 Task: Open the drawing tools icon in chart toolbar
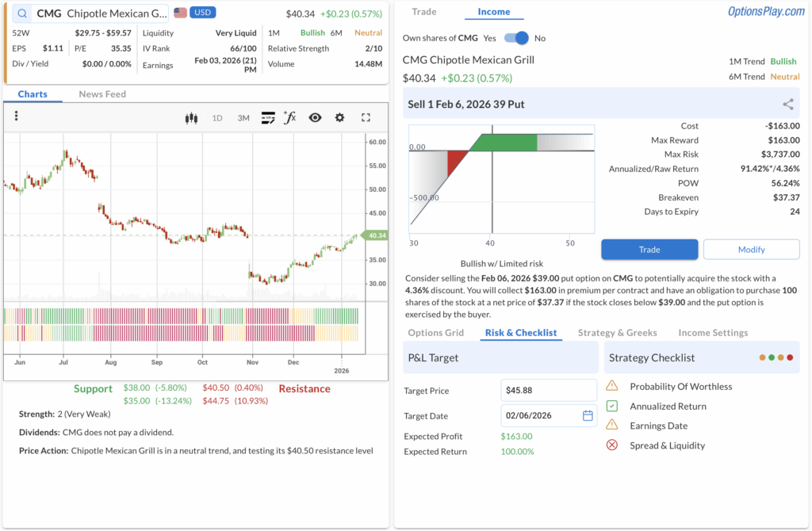point(267,117)
